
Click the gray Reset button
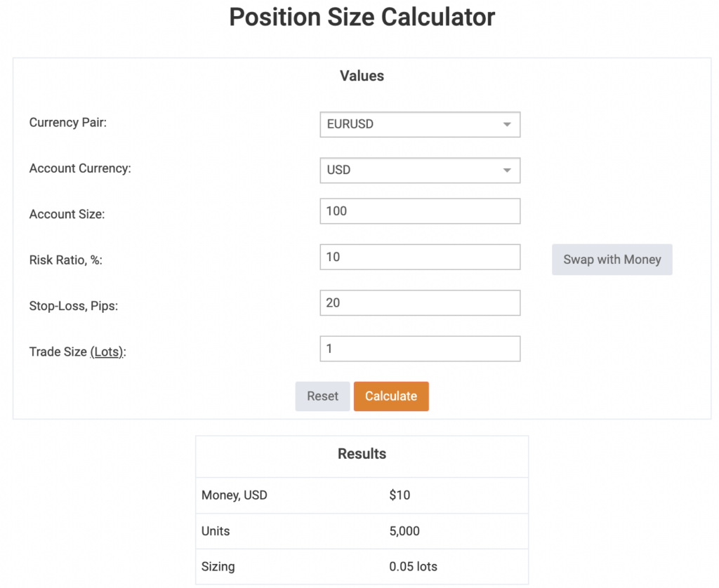click(x=322, y=396)
